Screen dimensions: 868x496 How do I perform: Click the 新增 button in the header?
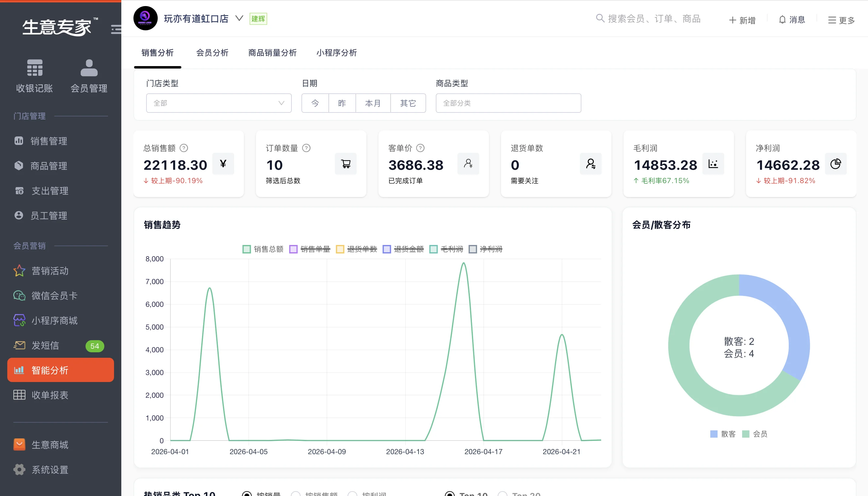click(742, 20)
